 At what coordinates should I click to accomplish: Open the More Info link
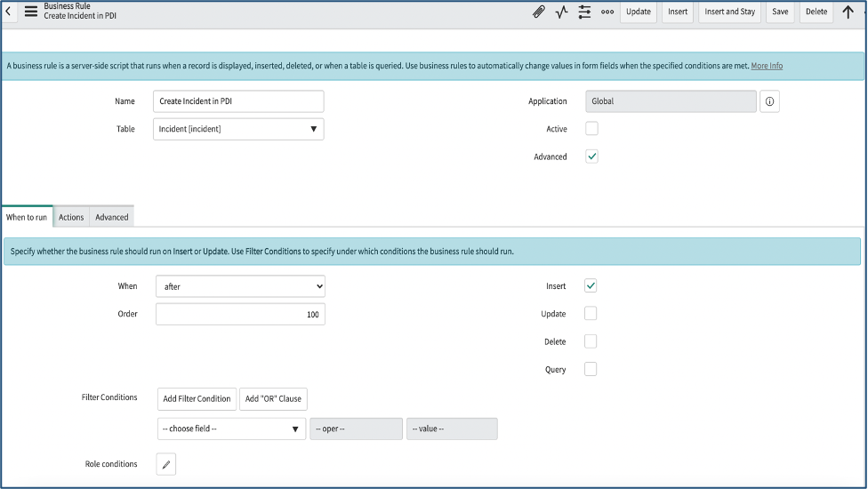click(x=767, y=66)
